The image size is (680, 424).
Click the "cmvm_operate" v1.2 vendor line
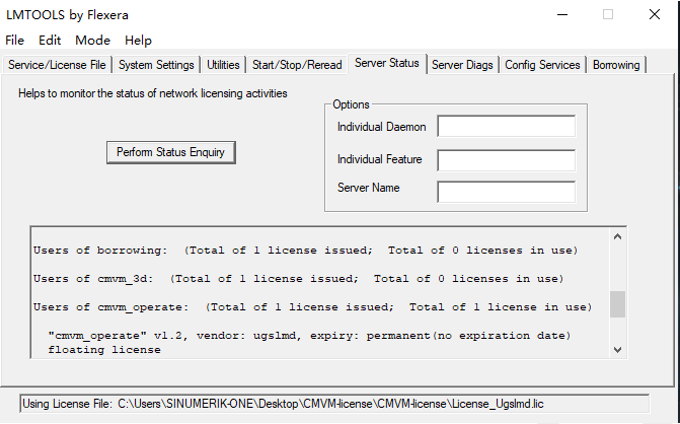[310, 336]
